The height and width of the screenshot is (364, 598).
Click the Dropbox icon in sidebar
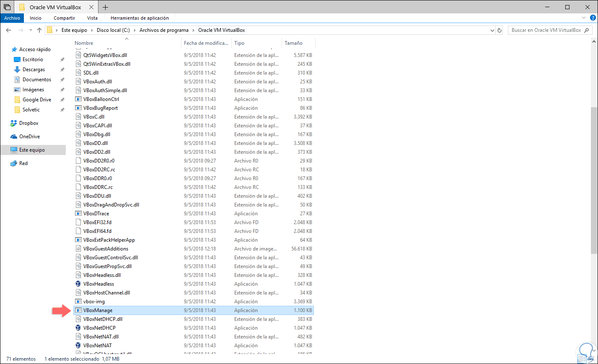(14, 123)
